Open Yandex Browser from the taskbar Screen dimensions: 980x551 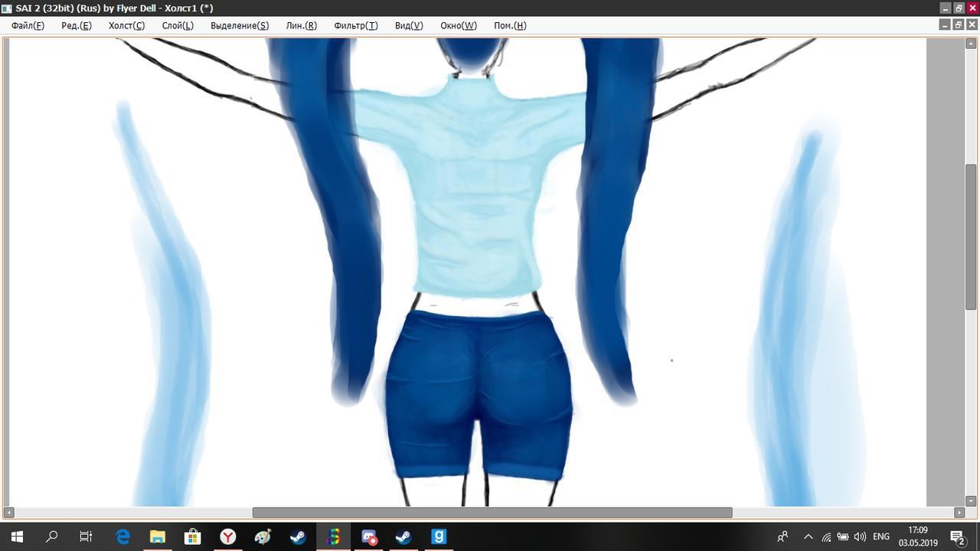(x=228, y=536)
